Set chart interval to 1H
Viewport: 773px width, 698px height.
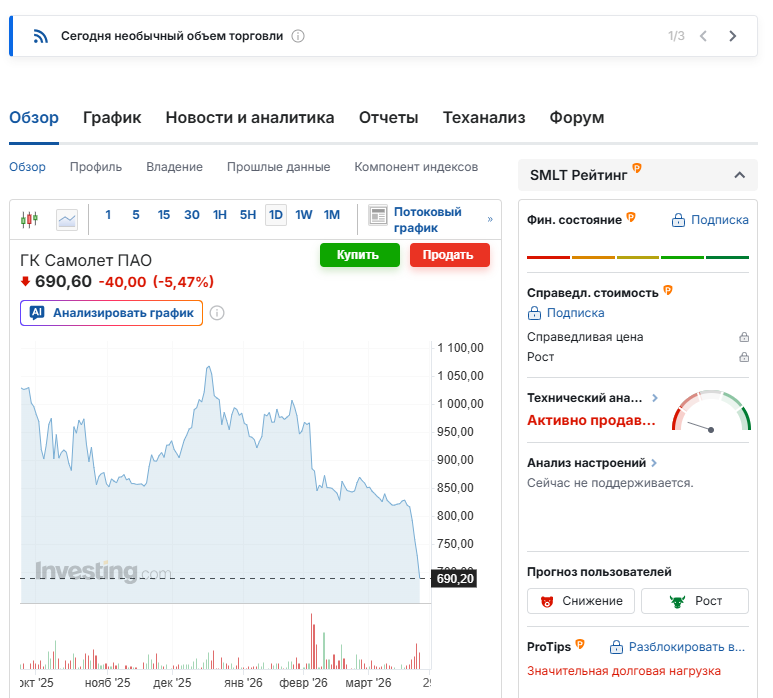(220, 215)
